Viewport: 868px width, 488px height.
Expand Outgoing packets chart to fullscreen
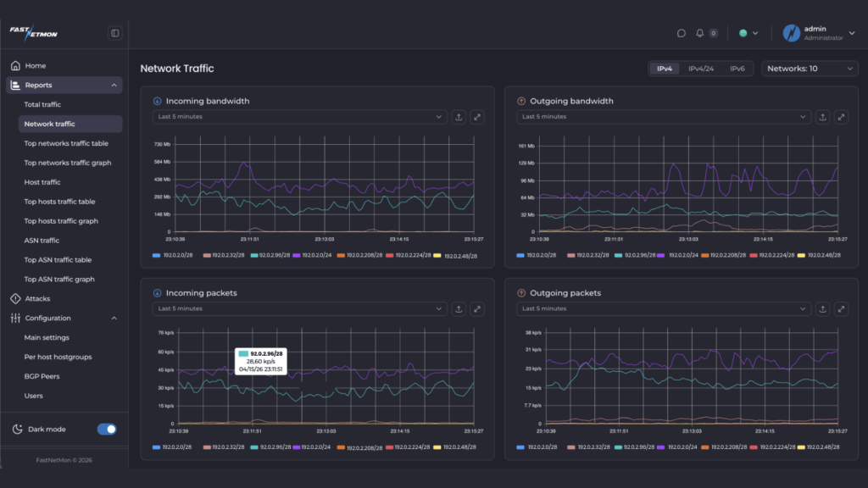pyautogui.click(x=841, y=309)
